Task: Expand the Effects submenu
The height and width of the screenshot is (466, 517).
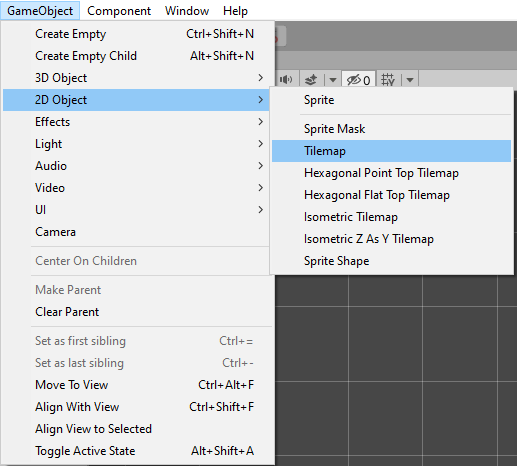Action: pos(136,122)
